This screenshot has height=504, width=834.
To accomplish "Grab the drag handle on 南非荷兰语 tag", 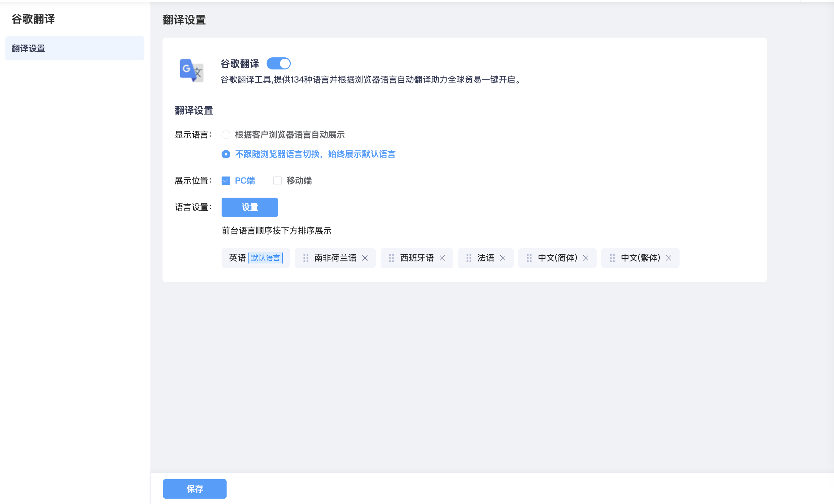I will pyautogui.click(x=306, y=258).
